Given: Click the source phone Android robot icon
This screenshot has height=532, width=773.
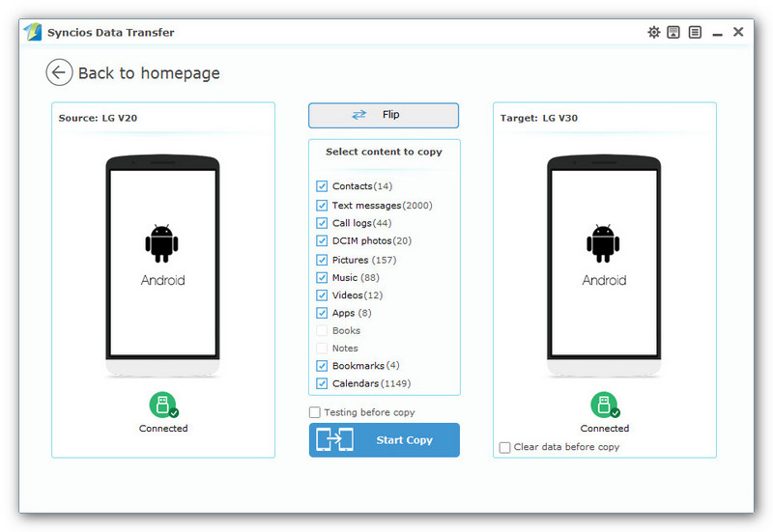Looking at the screenshot, I should pyautogui.click(x=161, y=243).
